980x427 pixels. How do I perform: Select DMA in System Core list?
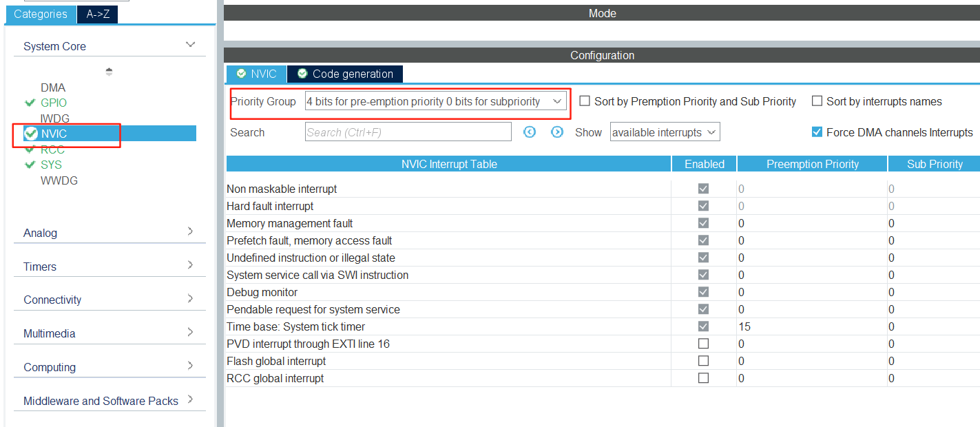[53, 87]
